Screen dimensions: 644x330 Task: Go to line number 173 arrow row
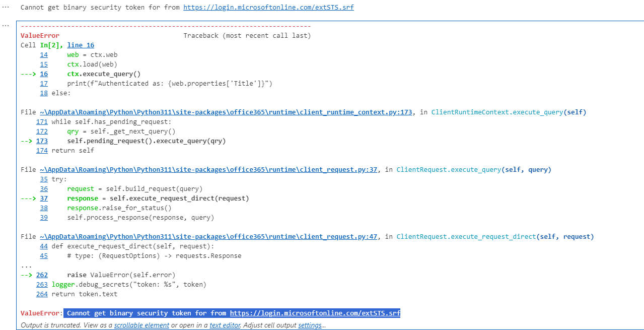point(42,141)
